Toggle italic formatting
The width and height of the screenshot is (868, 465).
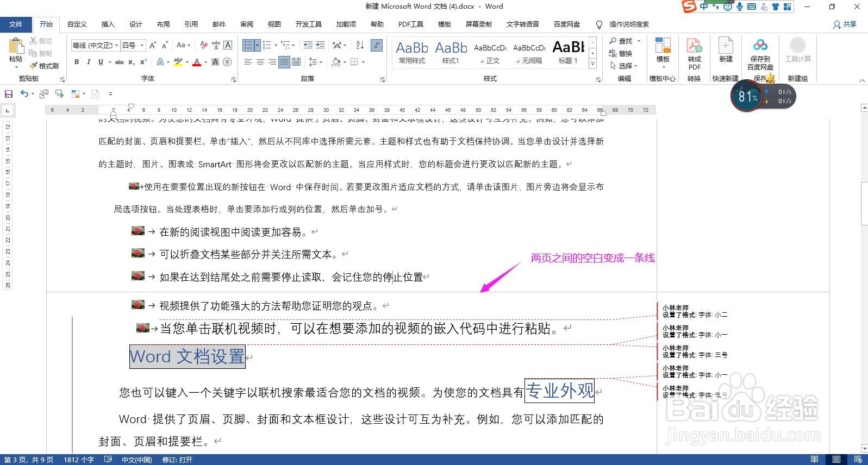point(89,62)
